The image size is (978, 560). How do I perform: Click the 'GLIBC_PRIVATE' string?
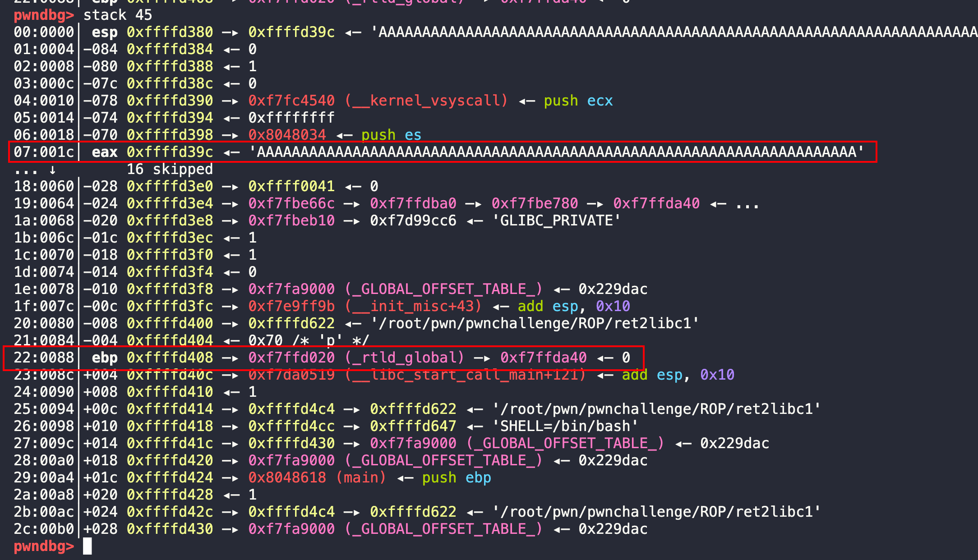click(x=557, y=220)
